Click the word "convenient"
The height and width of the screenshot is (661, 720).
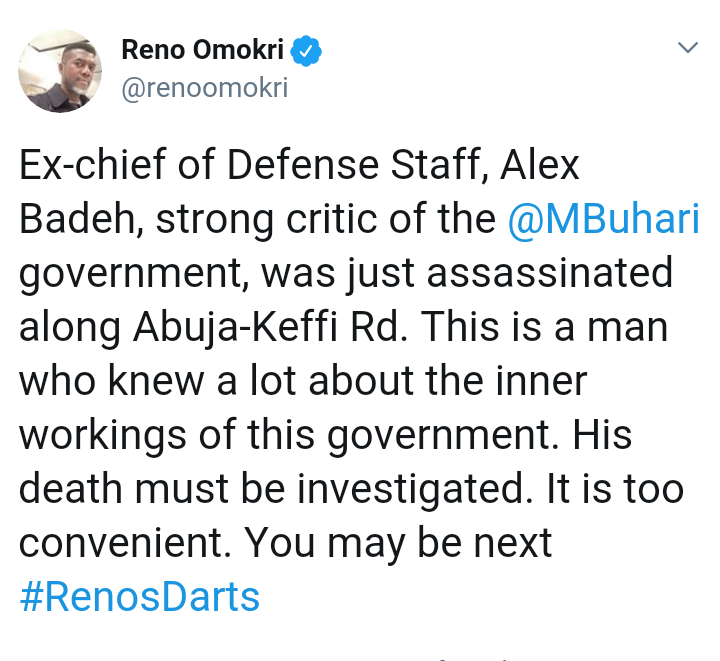[126, 543]
